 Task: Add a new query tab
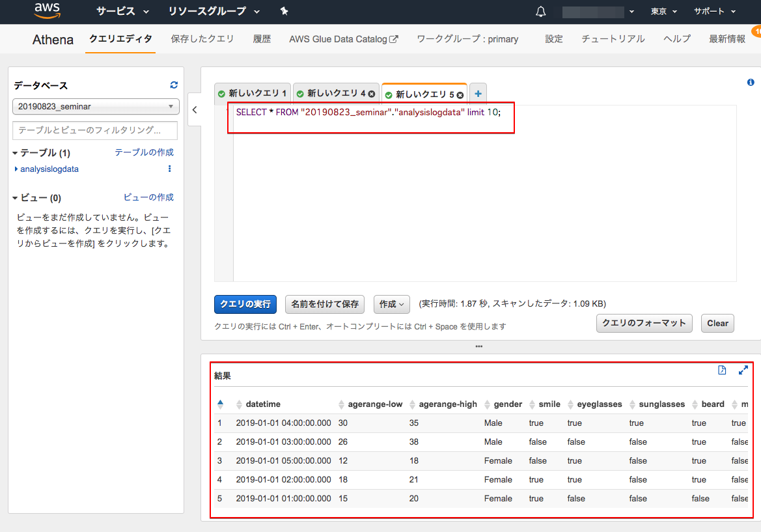pyautogui.click(x=478, y=94)
